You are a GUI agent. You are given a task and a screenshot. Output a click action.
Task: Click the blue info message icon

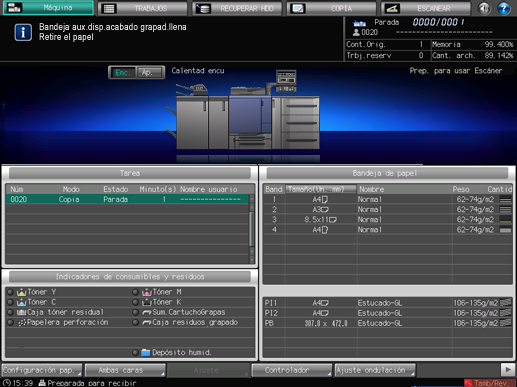[23, 32]
